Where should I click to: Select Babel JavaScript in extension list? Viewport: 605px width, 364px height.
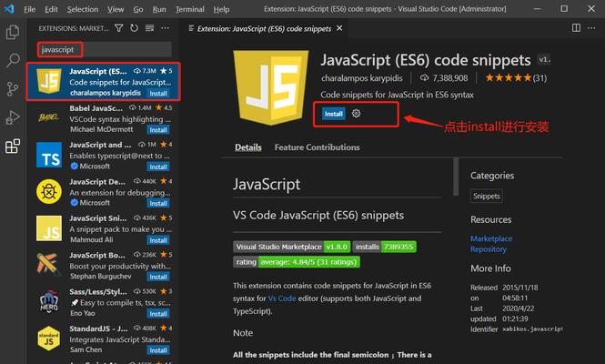click(x=104, y=118)
